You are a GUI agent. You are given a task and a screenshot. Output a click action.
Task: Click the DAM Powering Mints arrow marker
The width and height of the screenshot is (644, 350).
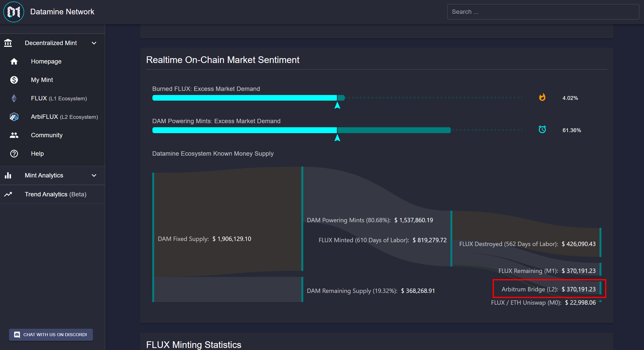337,138
